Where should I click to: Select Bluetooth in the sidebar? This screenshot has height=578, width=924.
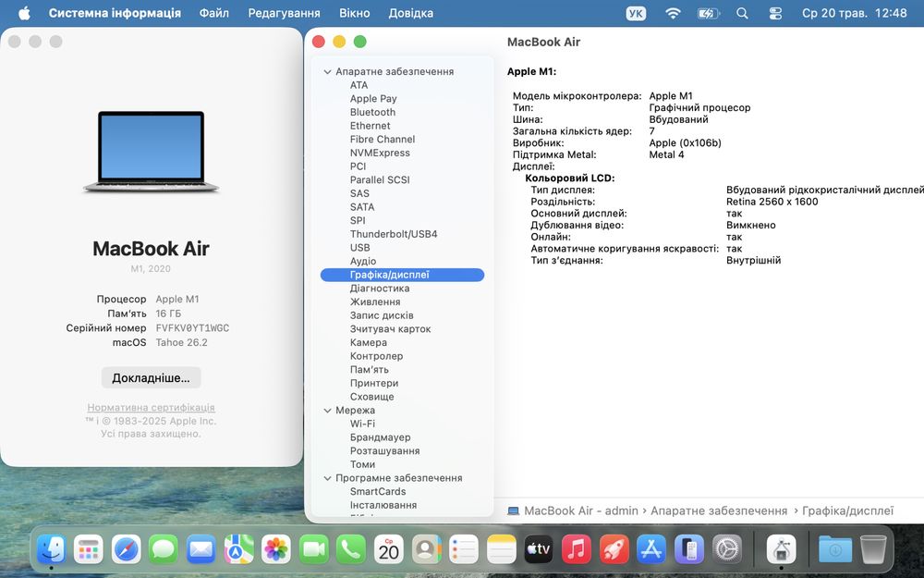tap(372, 112)
